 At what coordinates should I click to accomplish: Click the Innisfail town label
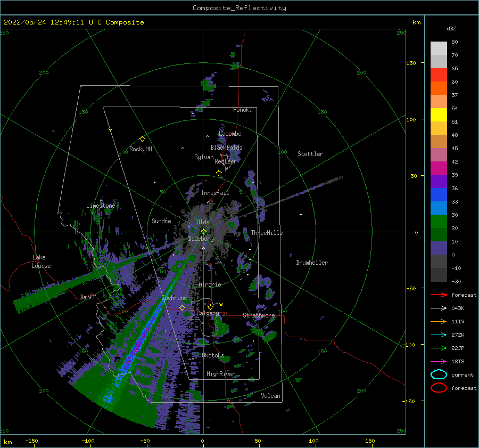tap(215, 193)
